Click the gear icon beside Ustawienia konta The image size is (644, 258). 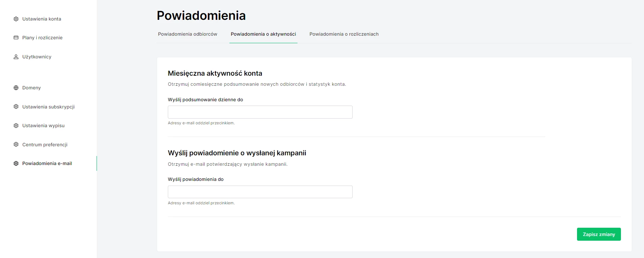[16, 19]
